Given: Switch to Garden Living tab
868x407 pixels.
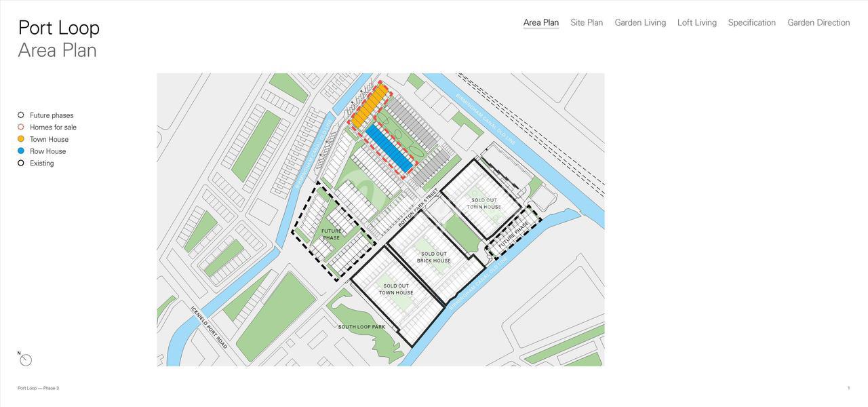Looking at the screenshot, I should click(639, 22).
